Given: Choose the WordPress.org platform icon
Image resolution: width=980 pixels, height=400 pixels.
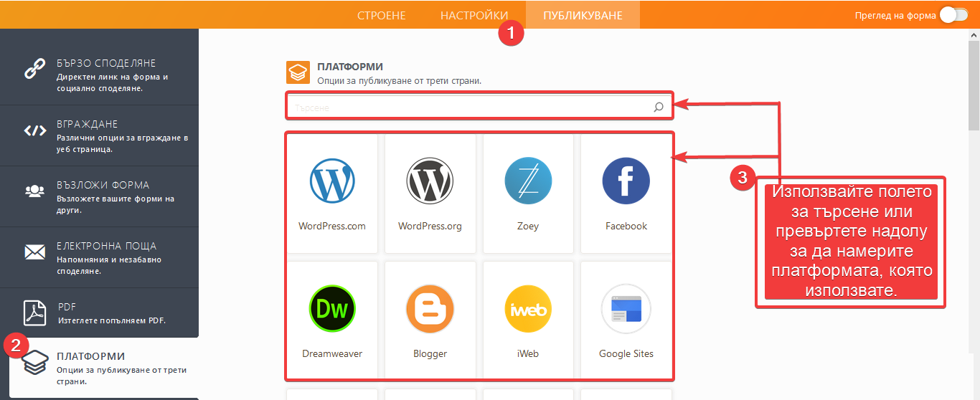Looking at the screenshot, I should pyautogui.click(x=430, y=181).
